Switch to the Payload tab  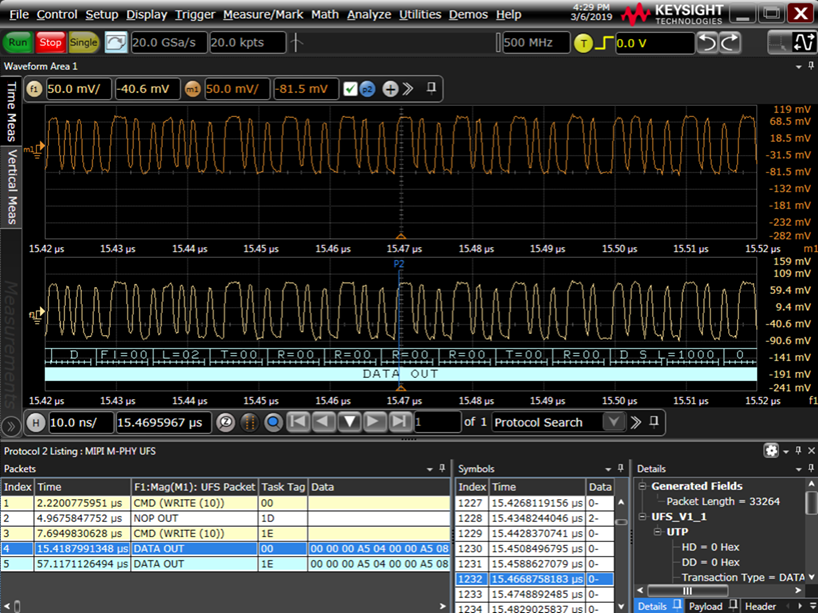(707, 604)
